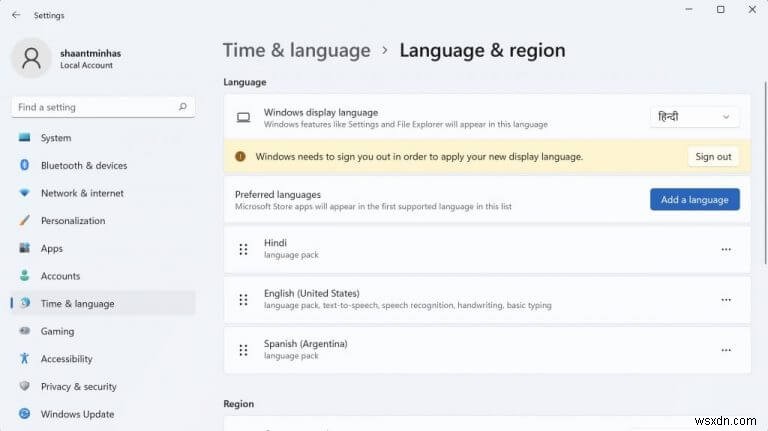This screenshot has width=768, height=431.
Task: Click the Personalization brush icon
Action: [x=24, y=221]
